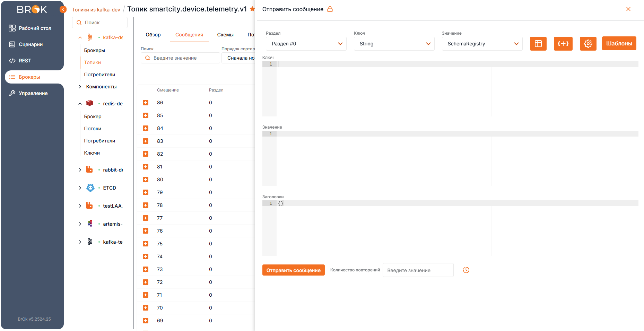
Task: Expand message row with offset 73
Action: pyautogui.click(x=146, y=269)
